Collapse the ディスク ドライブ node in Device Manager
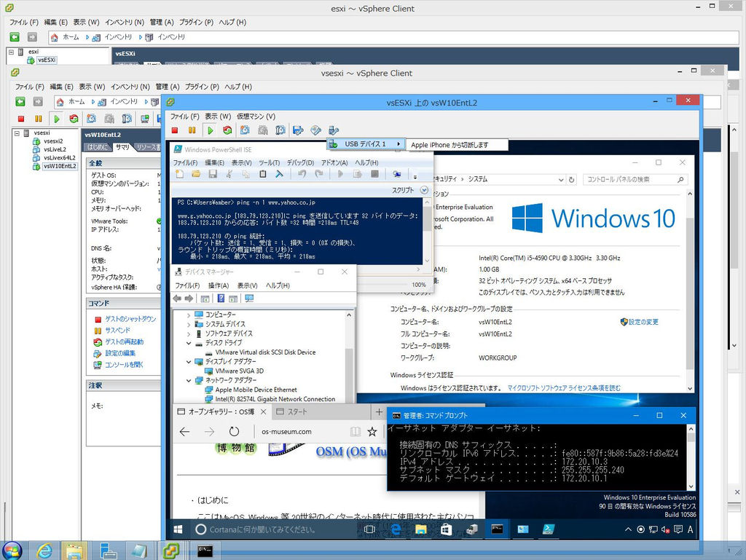 pos(189,343)
